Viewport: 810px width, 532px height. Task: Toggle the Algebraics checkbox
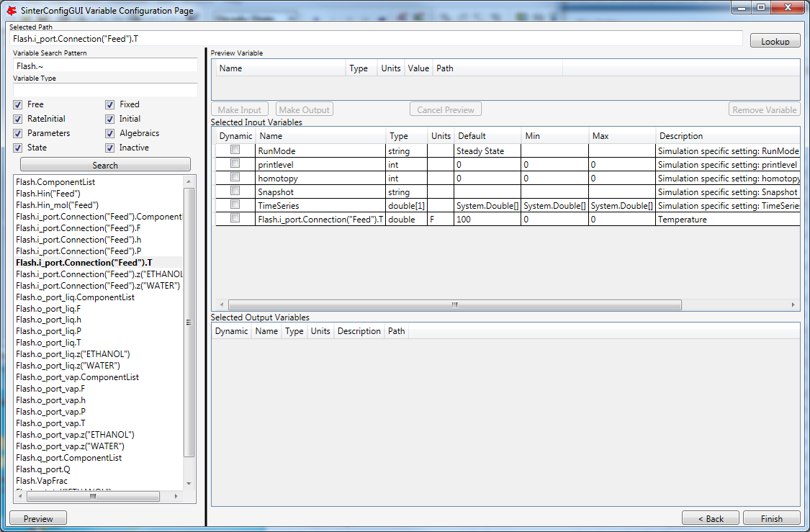tap(110, 134)
